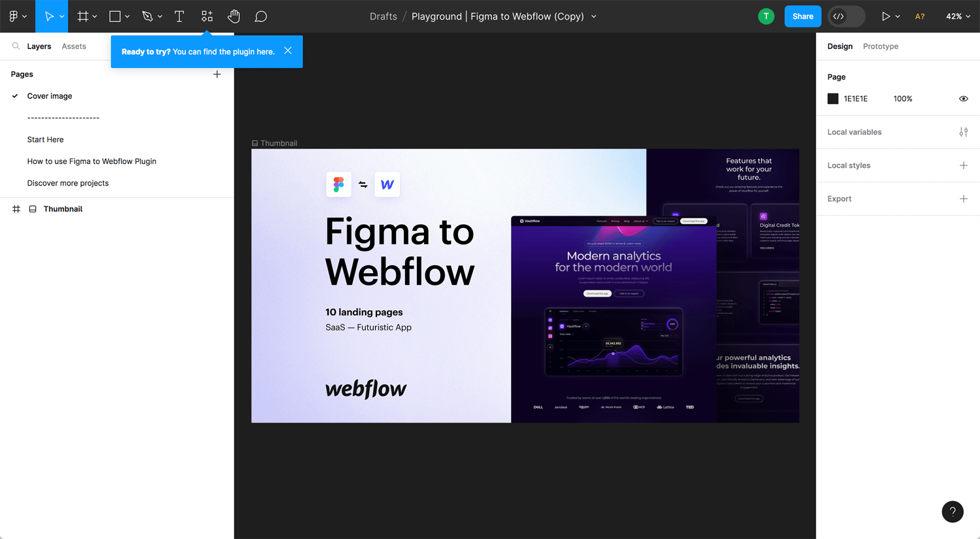Select the Pen tool
This screenshot has height=539, width=980.
(x=148, y=16)
